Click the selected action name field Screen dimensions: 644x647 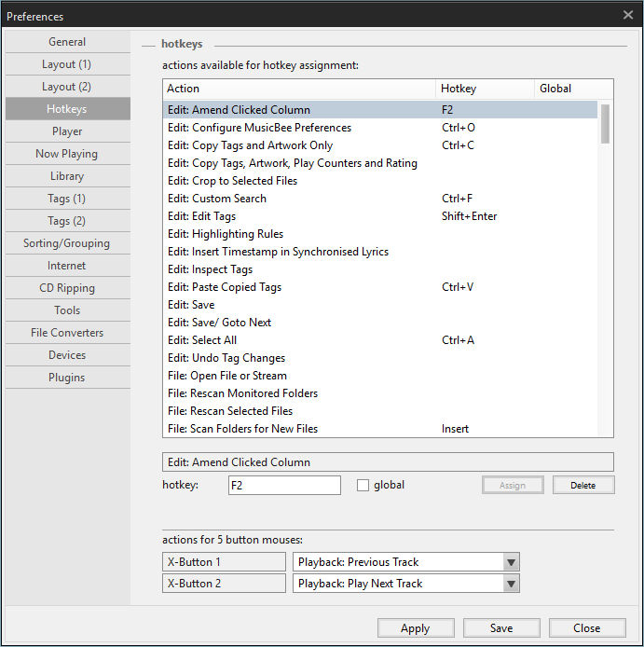(x=389, y=462)
